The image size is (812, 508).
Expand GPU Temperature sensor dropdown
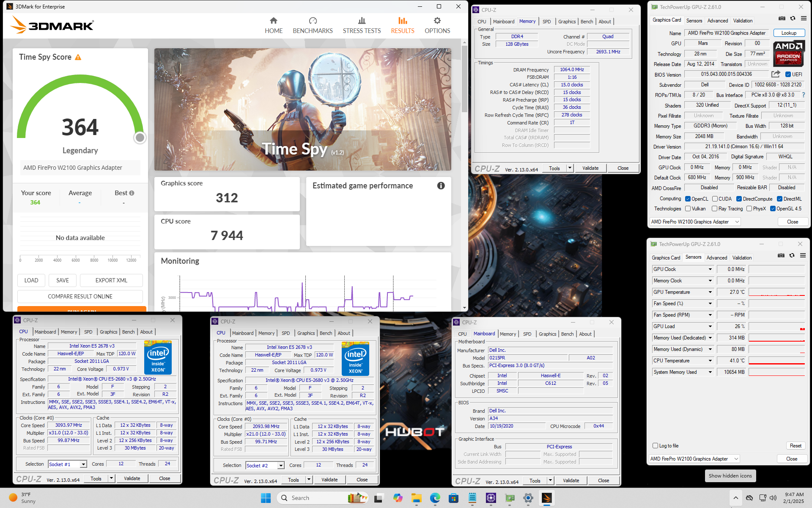[x=710, y=292]
